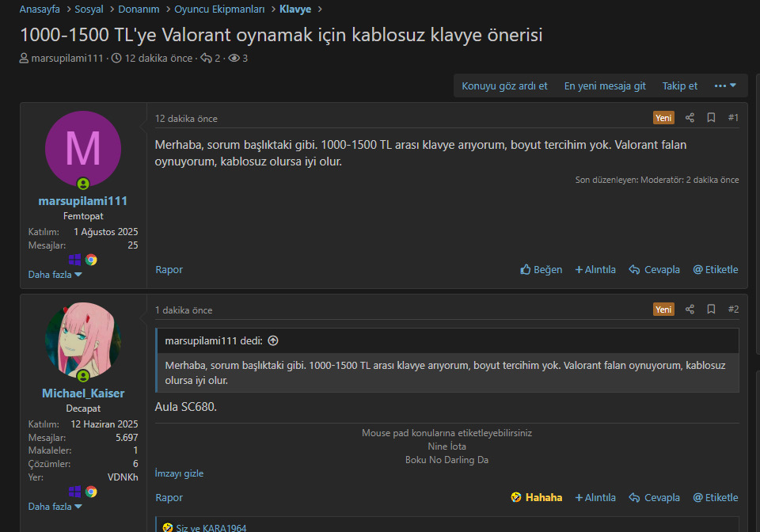Viewport: 760px width, 532px height.
Task: Jump to quoted post via arrow icon
Action: pos(273,340)
